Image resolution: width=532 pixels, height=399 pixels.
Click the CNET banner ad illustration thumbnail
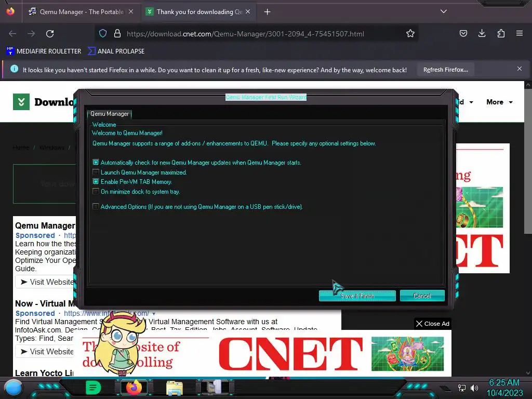[x=407, y=354]
